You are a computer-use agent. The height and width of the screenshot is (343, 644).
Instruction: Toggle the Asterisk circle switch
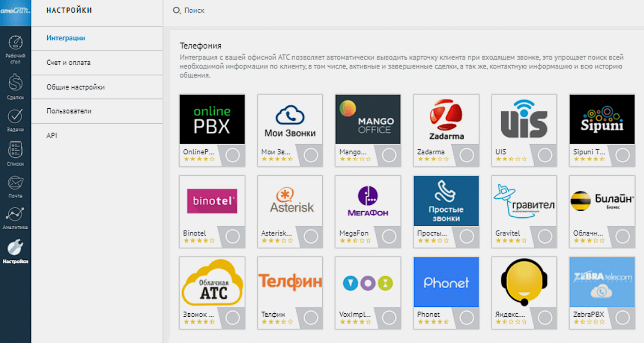pos(311,236)
